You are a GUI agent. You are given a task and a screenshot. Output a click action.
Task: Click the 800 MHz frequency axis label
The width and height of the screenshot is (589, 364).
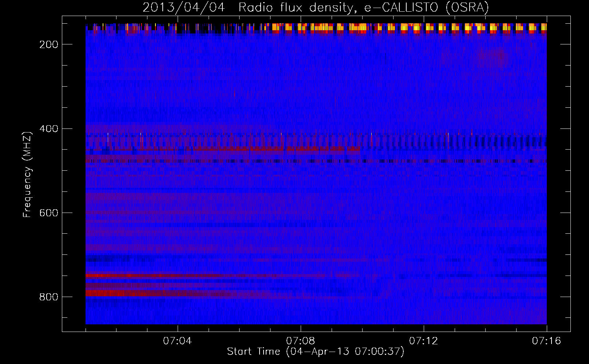[x=49, y=297]
